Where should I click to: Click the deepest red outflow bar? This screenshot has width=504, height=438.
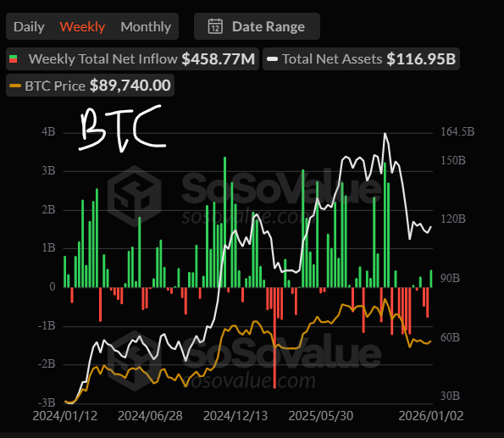[x=274, y=338]
